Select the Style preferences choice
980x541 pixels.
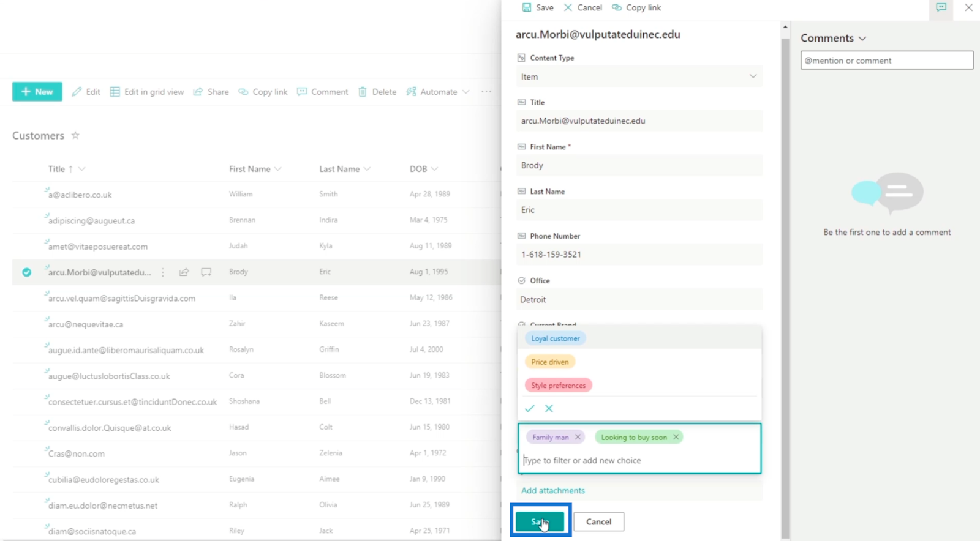coord(558,386)
